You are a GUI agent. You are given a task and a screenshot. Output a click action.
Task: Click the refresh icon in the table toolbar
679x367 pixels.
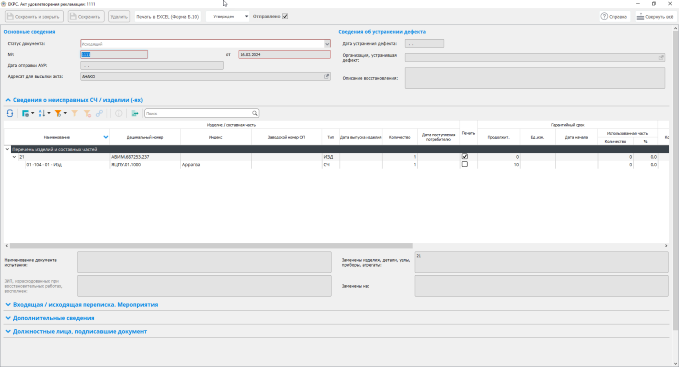point(10,113)
